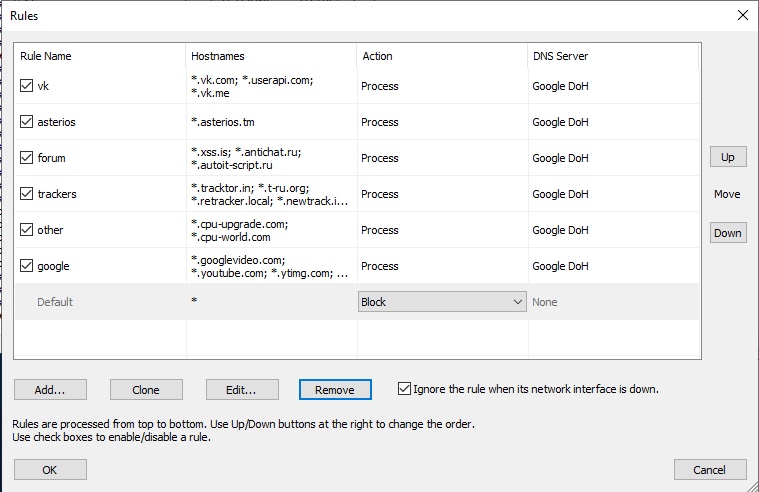Image resolution: width=759 pixels, height=492 pixels.
Task: Confirm changes with OK button
Action: [x=50, y=469]
